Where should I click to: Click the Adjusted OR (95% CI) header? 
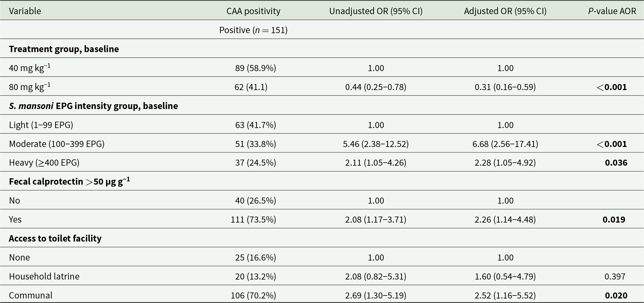pos(505,11)
